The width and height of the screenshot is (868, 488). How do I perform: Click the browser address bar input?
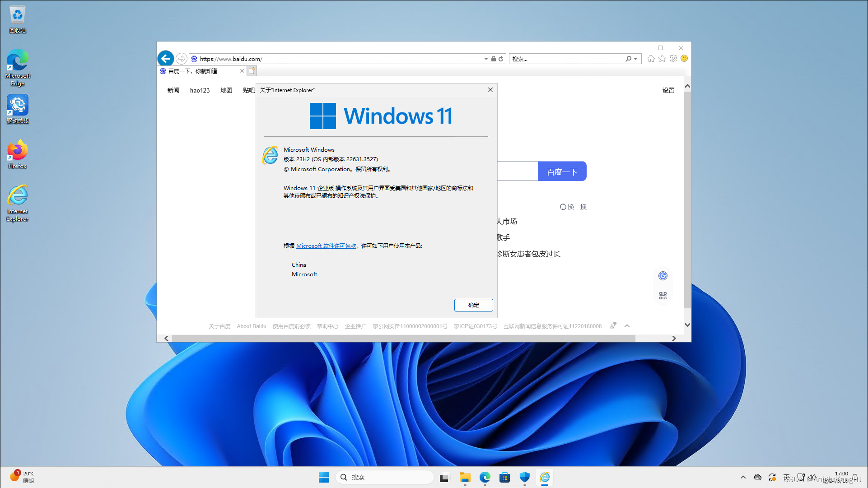pos(340,58)
